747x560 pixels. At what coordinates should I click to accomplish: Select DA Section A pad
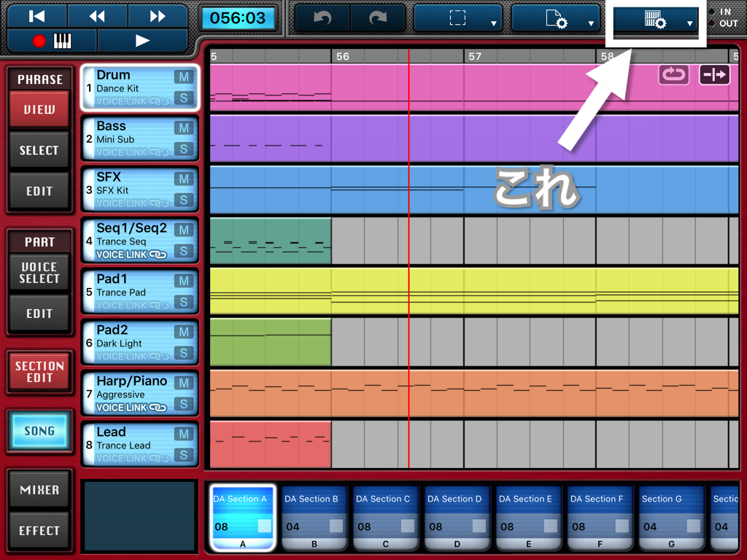pos(242,518)
